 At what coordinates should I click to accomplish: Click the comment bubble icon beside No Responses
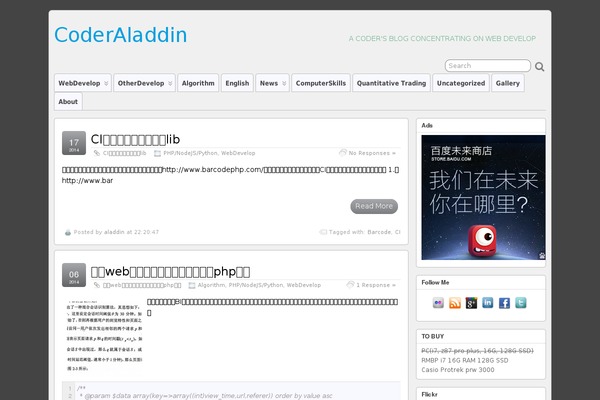pyautogui.click(x=342, y=153)
